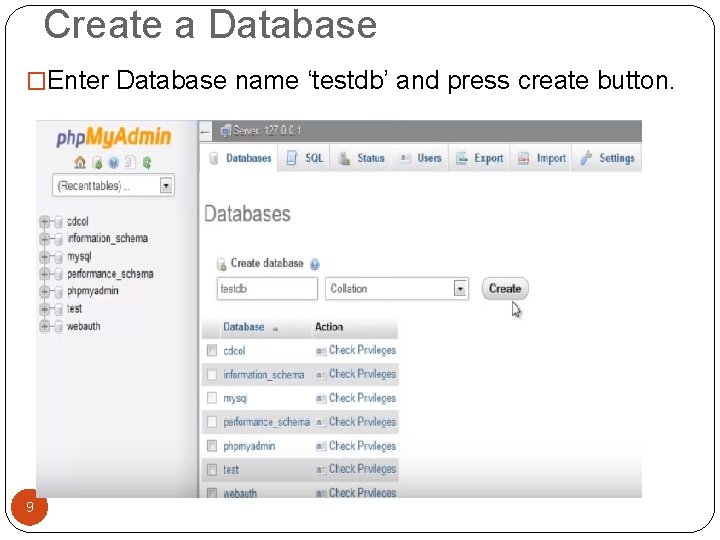This screenshot has height=540, width=720.
Task: Click Check Privileges link for webauth
Action: coord(362,493)
